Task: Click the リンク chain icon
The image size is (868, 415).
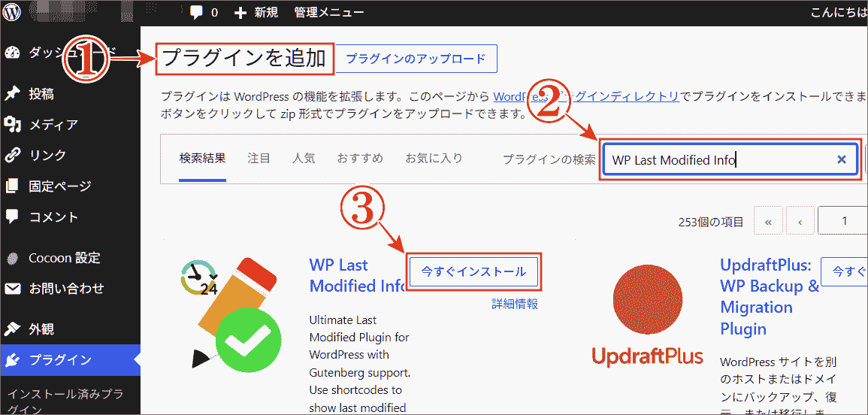Action: click(x=12, y=155)
